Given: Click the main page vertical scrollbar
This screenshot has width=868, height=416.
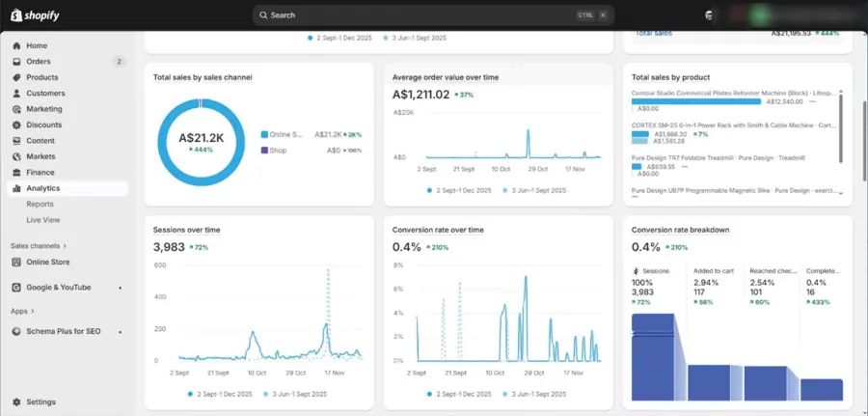Looking at the screenshot, I should 865,141.
